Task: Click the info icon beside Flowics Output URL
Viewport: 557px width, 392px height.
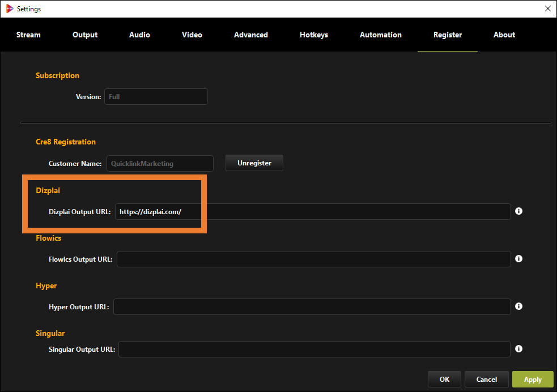Action: (518, 259)
